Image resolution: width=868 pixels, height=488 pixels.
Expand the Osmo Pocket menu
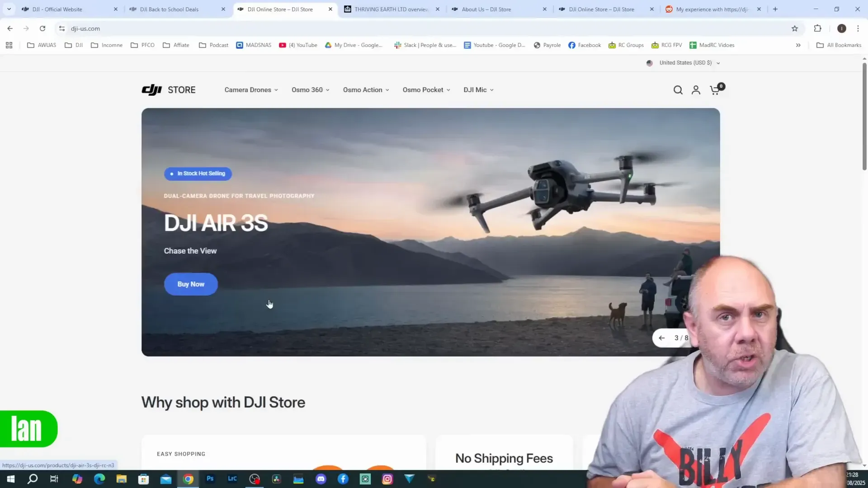coord(426,90)
